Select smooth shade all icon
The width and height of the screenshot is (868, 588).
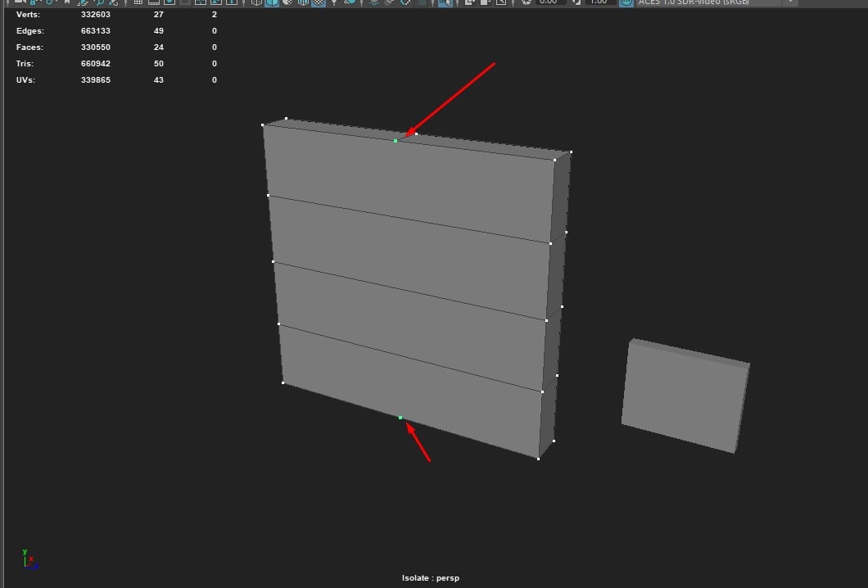(272, 2)
